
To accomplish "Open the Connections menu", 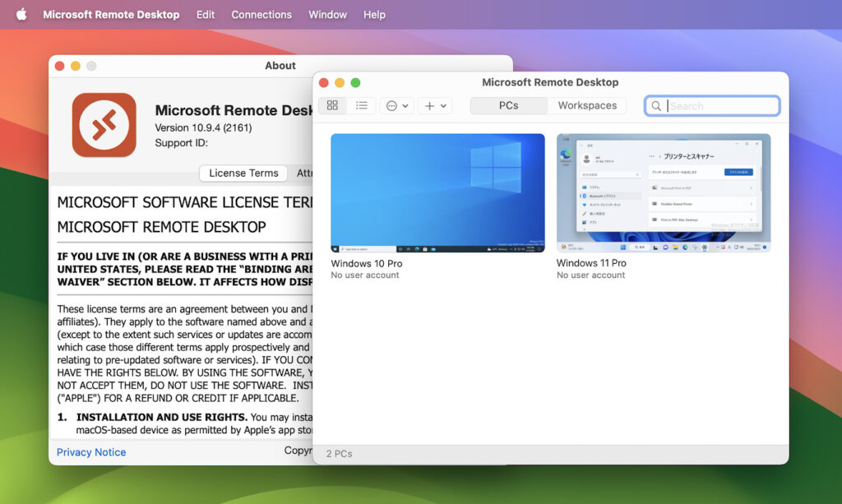I will pyautogui.click(x=261, y=14).
